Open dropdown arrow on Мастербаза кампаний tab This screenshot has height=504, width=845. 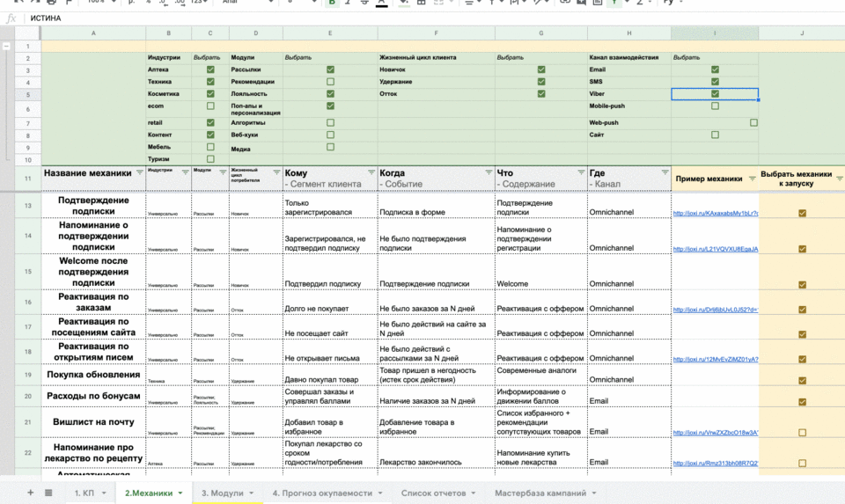coord(594,493)
